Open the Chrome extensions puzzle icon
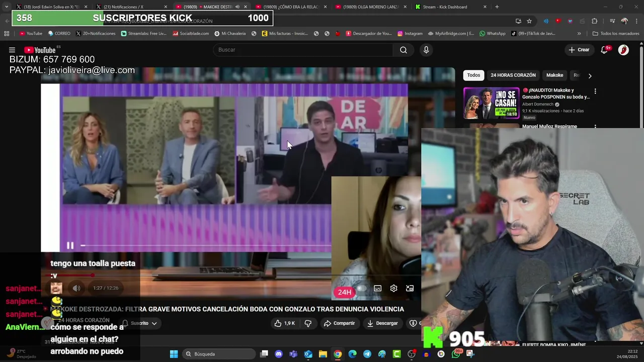Screen dimensions: 644x362 click(x=595, y=21)
